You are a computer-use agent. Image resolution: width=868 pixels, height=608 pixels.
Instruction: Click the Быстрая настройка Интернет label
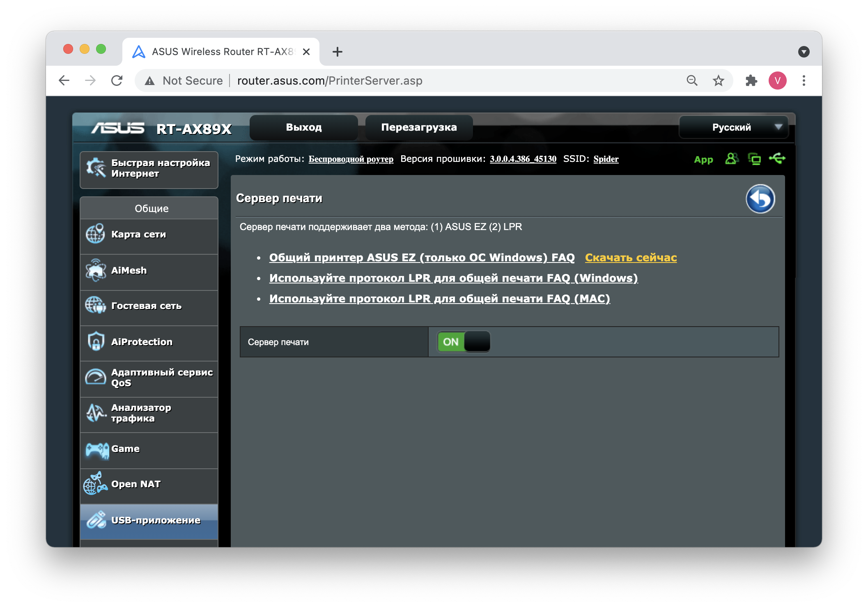(161, 168)
